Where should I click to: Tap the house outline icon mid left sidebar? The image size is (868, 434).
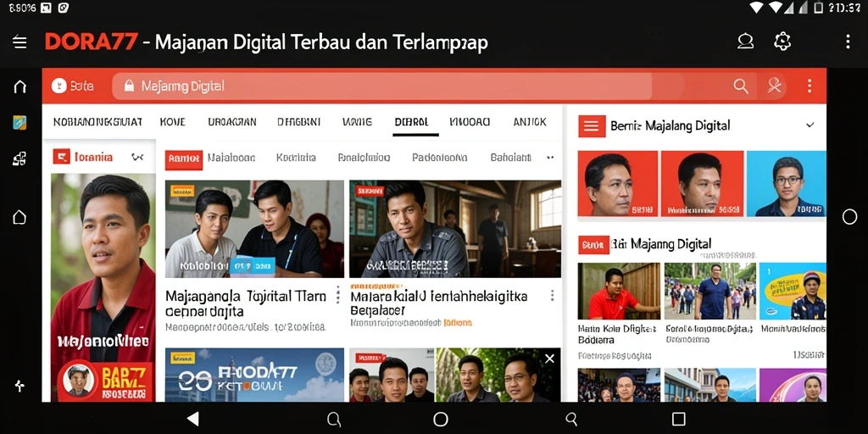tap(19, 217)
